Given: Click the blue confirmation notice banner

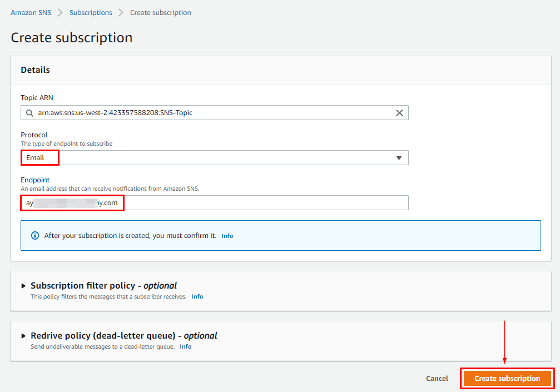Looking at the screenshot, I should pos(280,235).
